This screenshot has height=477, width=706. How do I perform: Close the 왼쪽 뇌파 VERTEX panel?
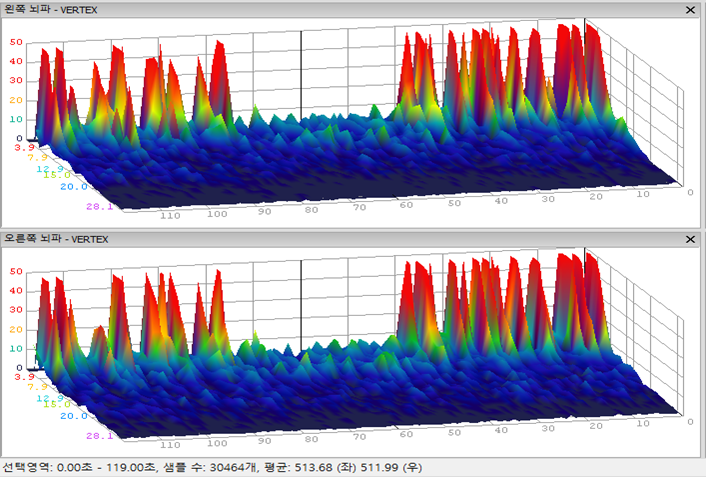pos(690,9)
